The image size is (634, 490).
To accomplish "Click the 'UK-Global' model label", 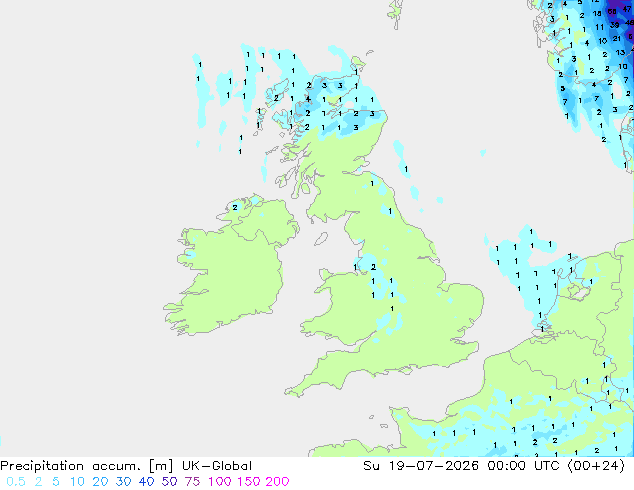I will [x=217, y=466].
